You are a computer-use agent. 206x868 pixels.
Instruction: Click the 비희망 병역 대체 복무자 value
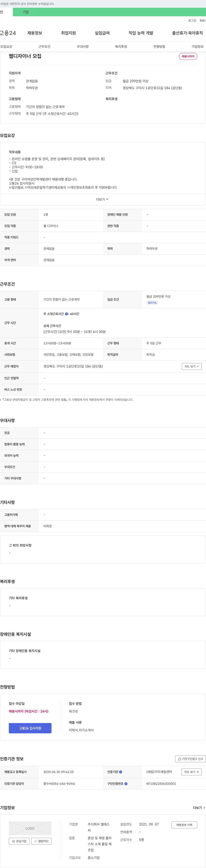[48, 526]
